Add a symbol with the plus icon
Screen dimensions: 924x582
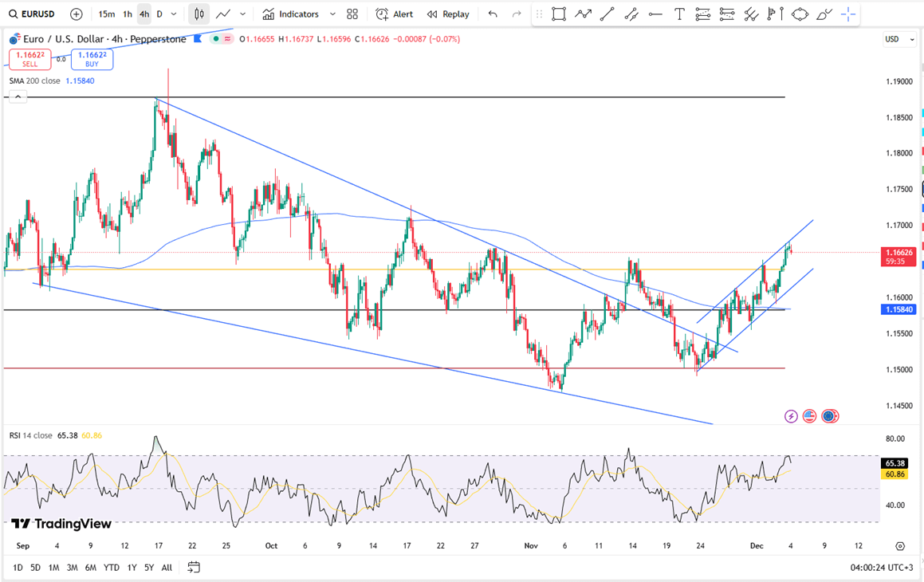point(76,14)
